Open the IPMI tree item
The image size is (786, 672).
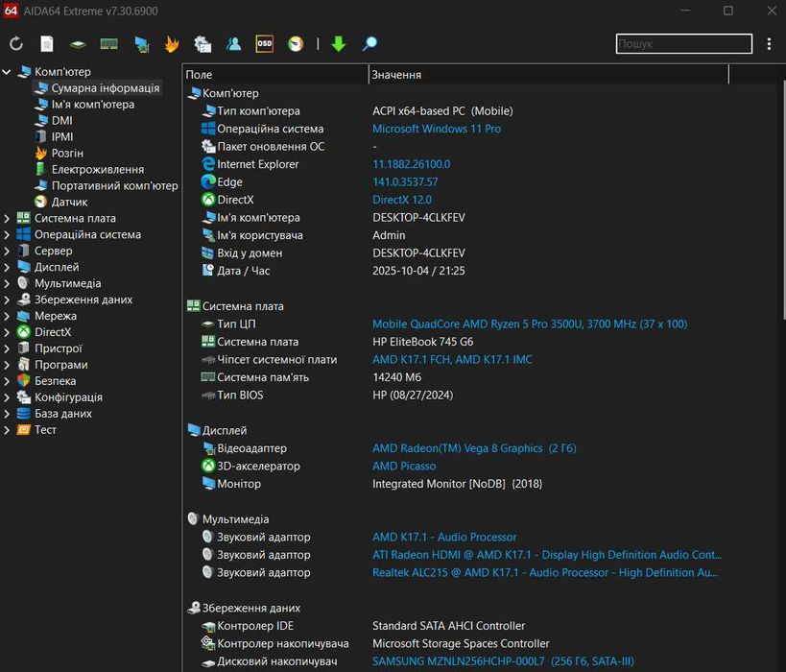tap(62, 137)
